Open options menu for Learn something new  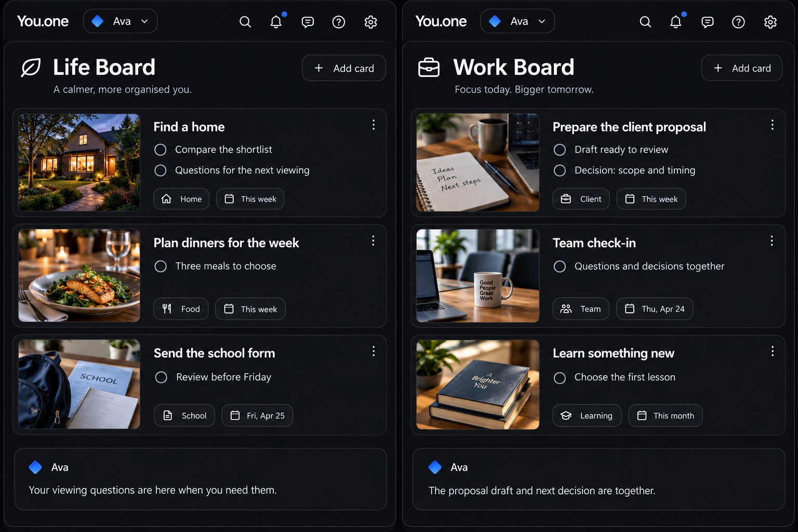[x=773, y=351]
